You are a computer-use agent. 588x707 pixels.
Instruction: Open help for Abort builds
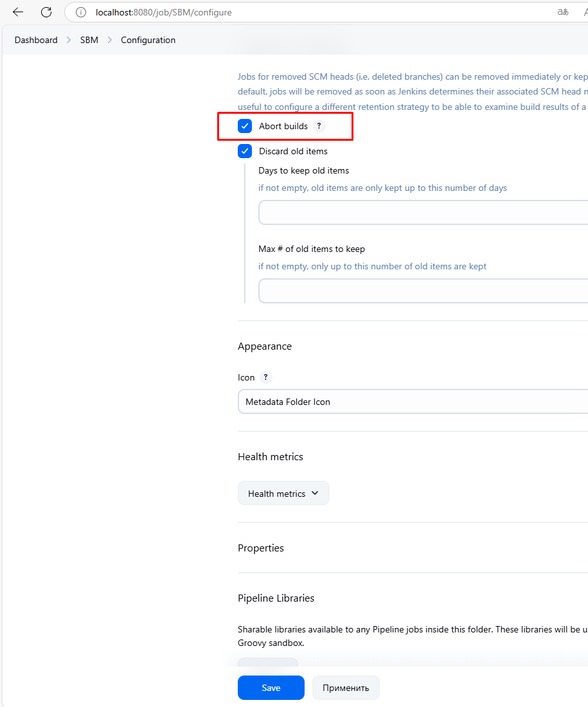click(319, 126)
